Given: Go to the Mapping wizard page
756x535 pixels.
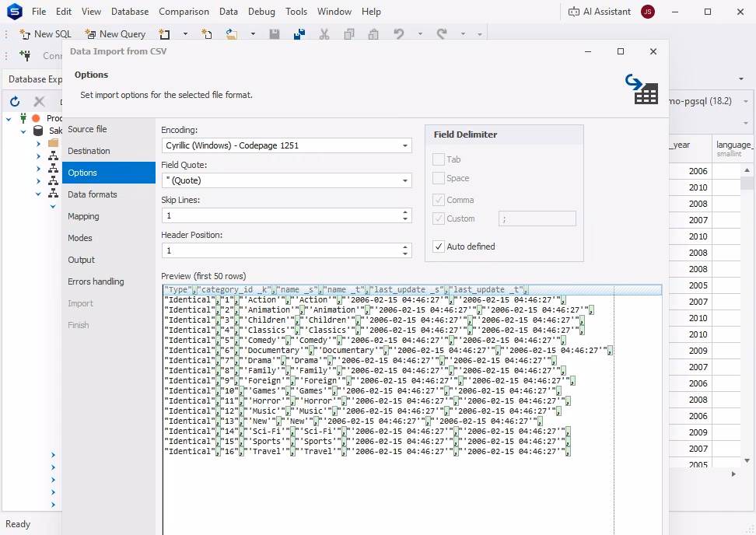Looking at the screenshot, I should coord(108,216).
